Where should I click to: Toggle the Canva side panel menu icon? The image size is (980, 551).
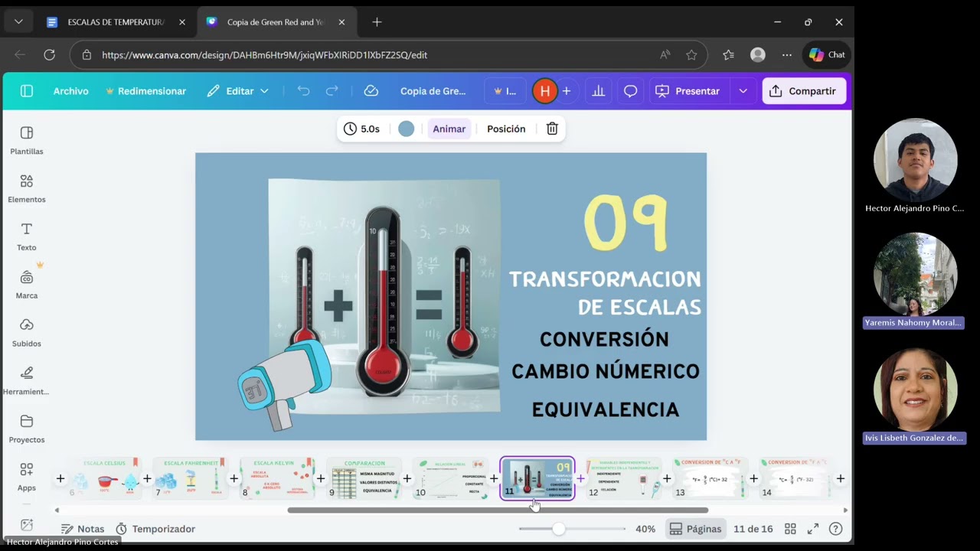[27, 91]
